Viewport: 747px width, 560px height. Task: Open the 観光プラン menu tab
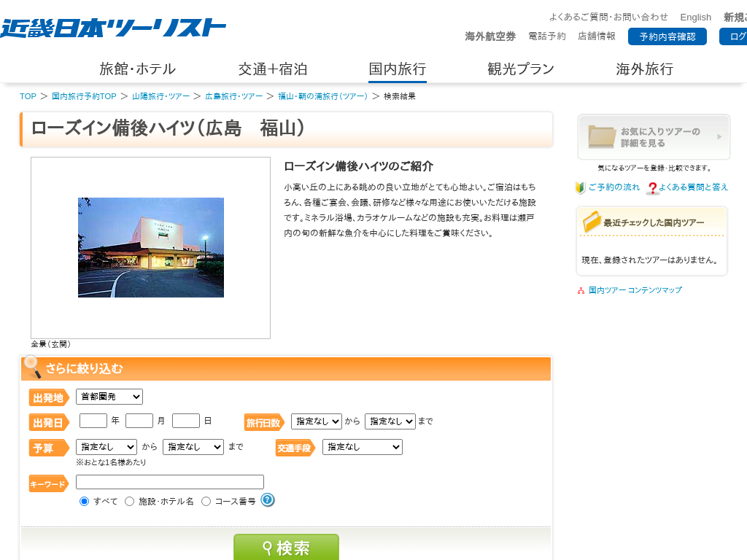coord(521,69)
